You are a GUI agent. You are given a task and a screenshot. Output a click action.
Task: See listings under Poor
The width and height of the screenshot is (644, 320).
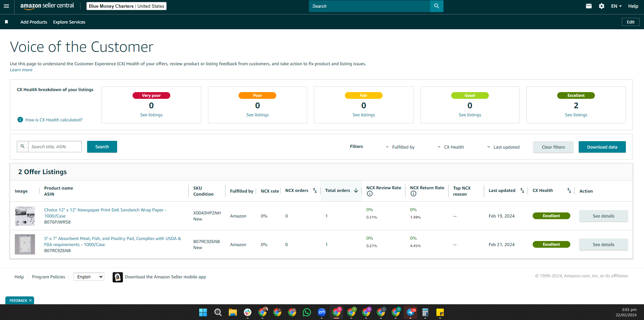click(x=257, y=115)
